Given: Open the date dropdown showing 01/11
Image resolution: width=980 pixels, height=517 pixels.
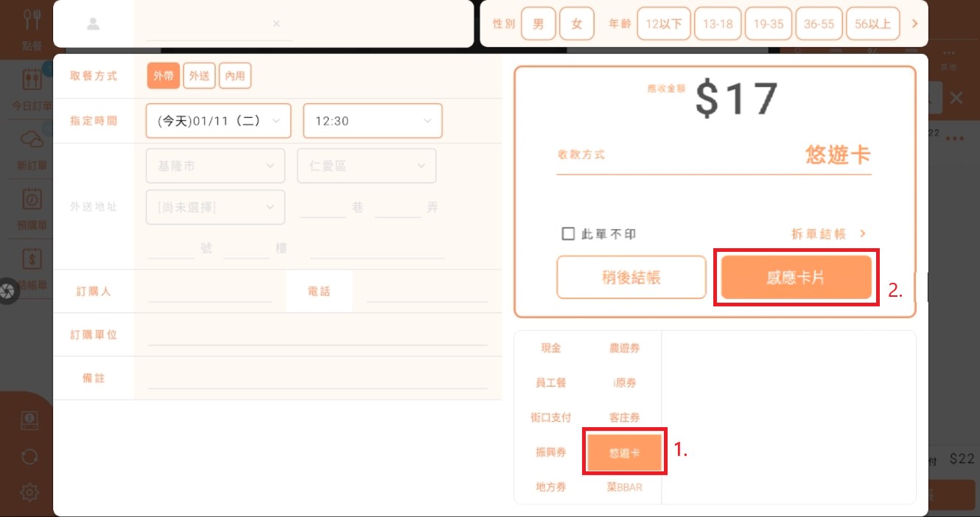Looking at the screenshot, I should click(x=218, y=121).
